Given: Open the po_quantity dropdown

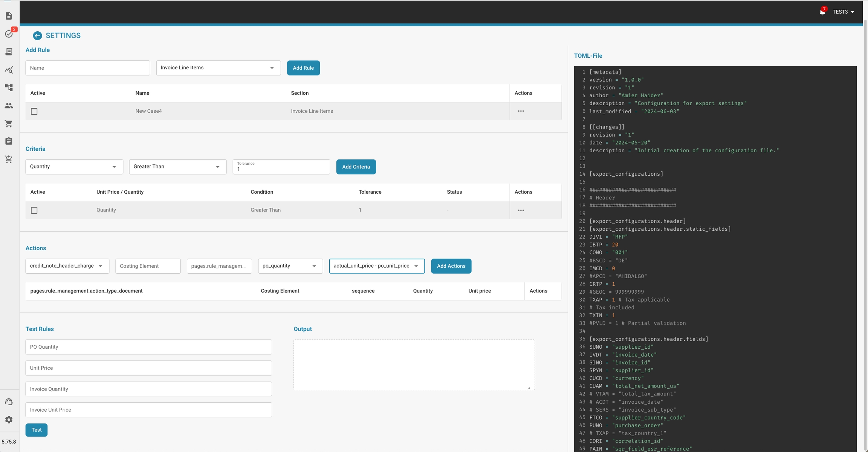Looking at the screenshot, I should (290, 266).
